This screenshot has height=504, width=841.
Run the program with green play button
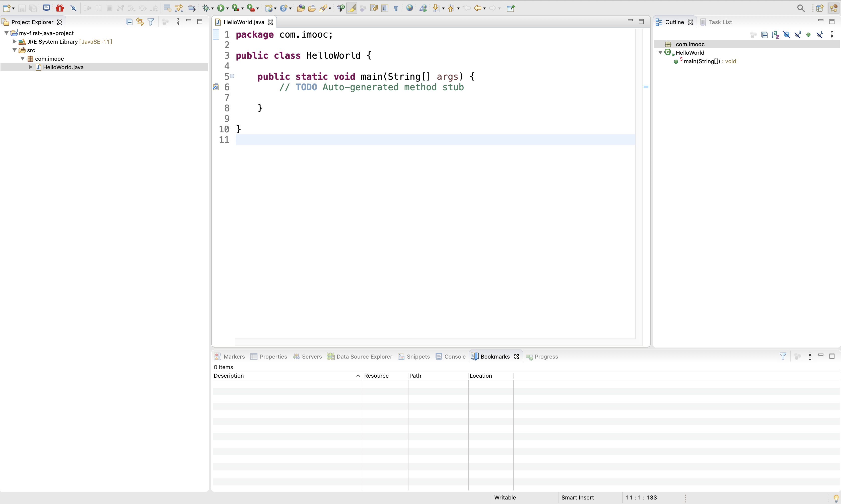pyautogui.click(x=221, y=8)
